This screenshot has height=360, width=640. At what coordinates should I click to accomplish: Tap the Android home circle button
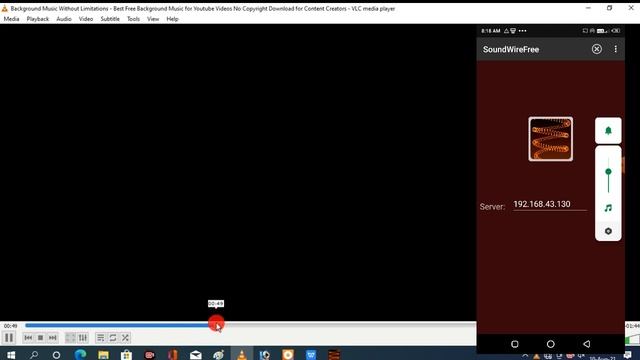pyautogui.click(x=551, y=344)
